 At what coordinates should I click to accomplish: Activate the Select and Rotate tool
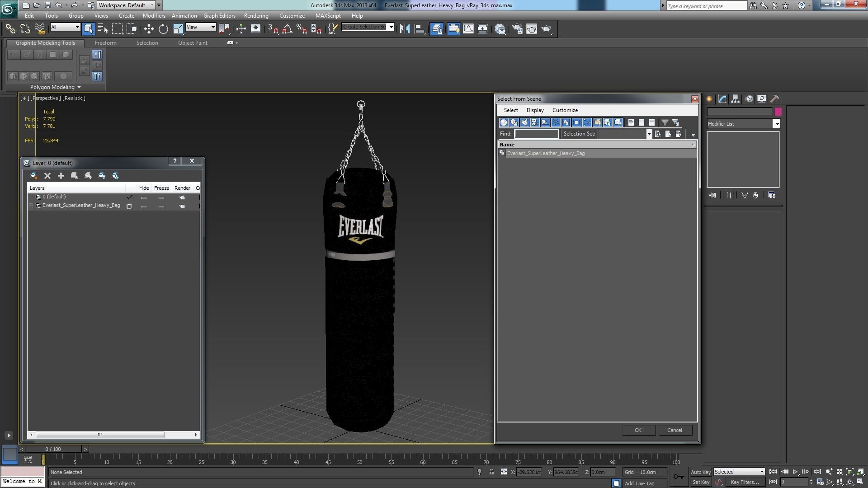click(x=163, y=29)
